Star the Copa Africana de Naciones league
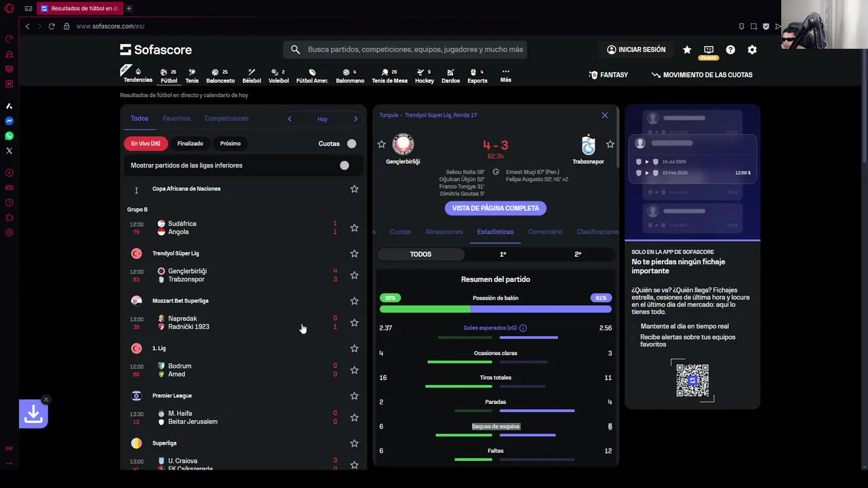 click(354, 189)
